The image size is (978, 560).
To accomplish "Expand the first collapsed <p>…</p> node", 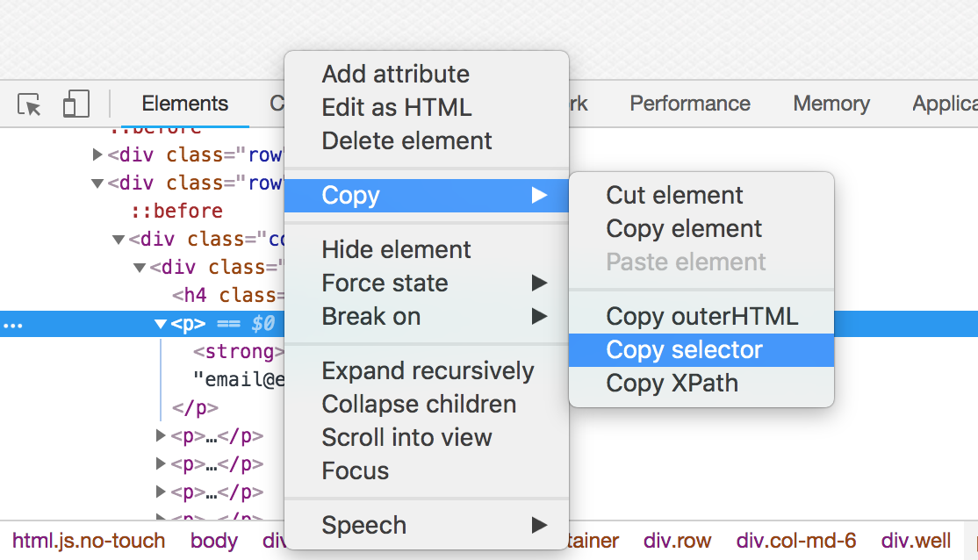I will coord(161,436).
